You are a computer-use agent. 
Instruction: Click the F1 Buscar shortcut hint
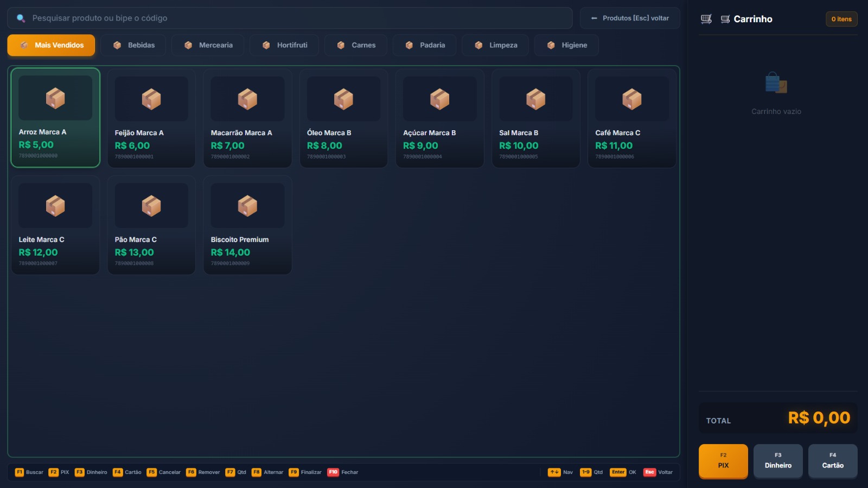29,472
